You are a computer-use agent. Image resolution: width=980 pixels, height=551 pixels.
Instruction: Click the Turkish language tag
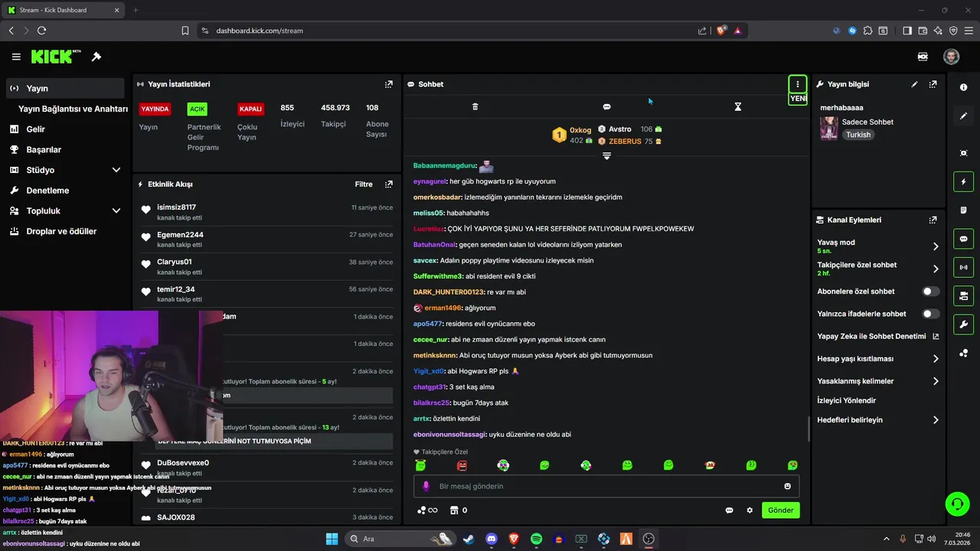point(858,135)
